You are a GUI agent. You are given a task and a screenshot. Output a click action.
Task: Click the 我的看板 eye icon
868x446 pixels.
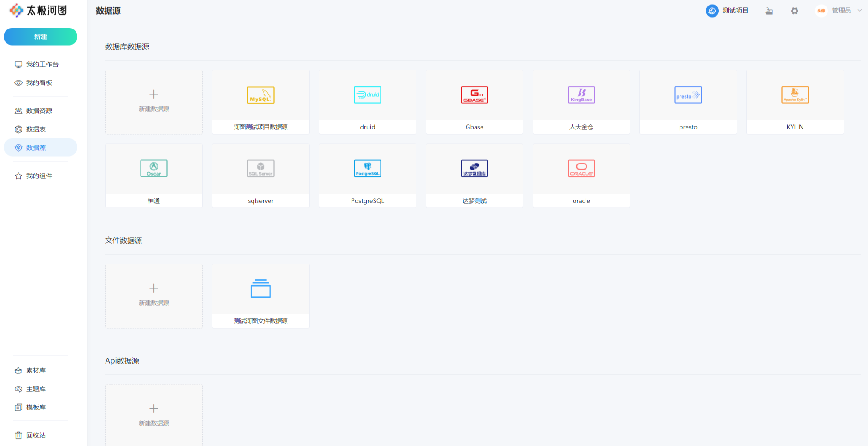pos(18,83)
